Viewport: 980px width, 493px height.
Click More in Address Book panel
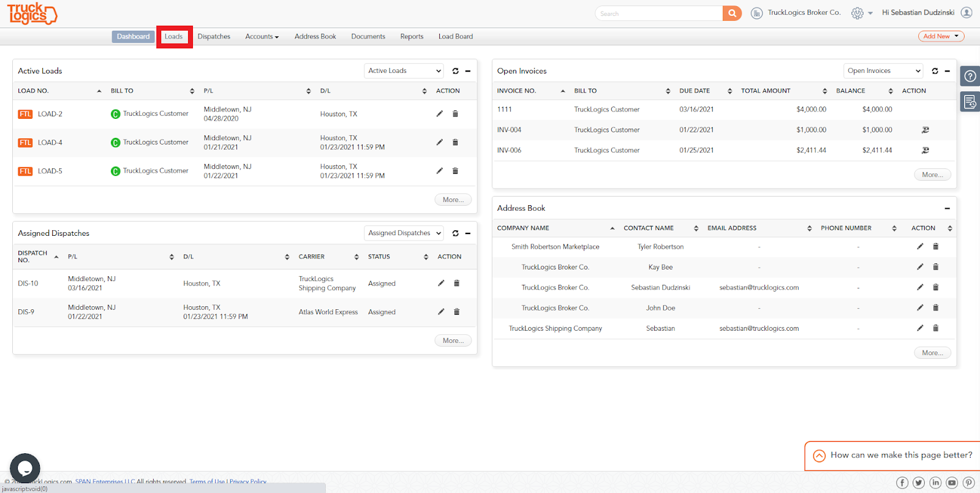point(933,353)
